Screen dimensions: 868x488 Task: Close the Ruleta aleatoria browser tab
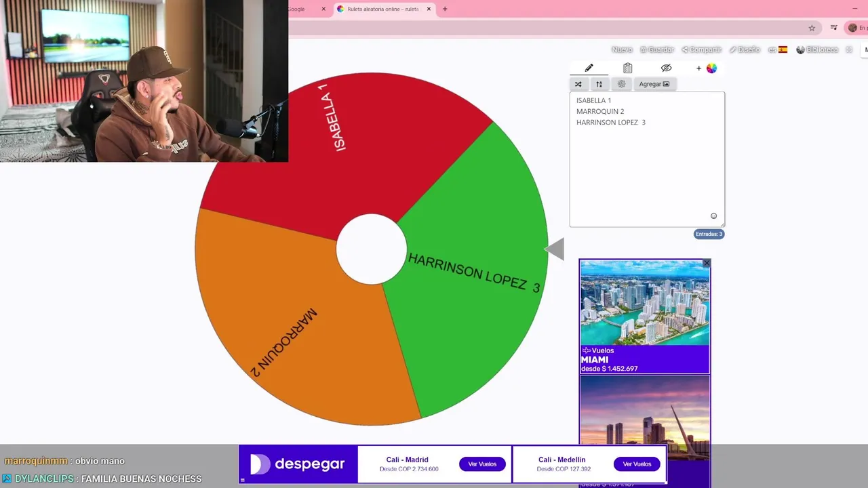pyautogui.click(x=429, y=9)
